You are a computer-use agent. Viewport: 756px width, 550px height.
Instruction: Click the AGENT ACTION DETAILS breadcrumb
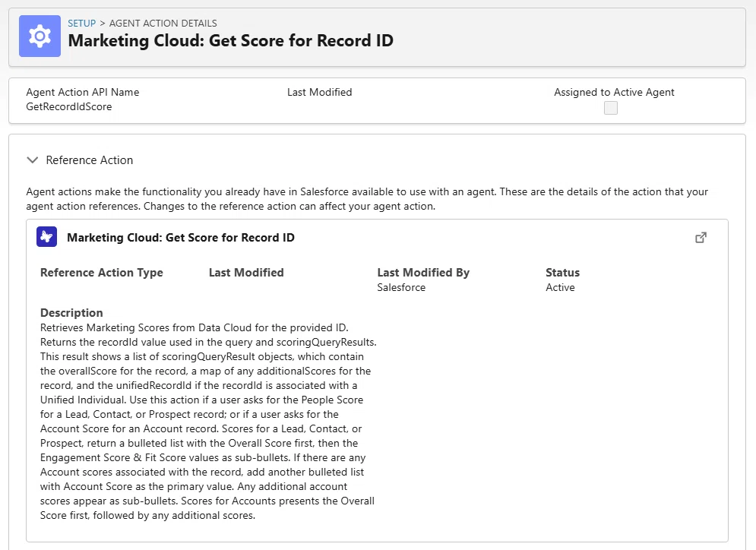(163, 23)
